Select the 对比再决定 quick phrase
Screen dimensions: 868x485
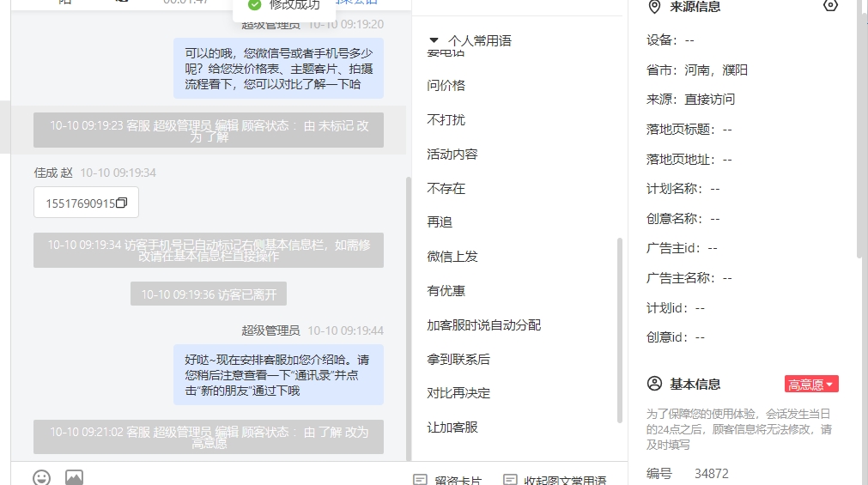[458, 393]
